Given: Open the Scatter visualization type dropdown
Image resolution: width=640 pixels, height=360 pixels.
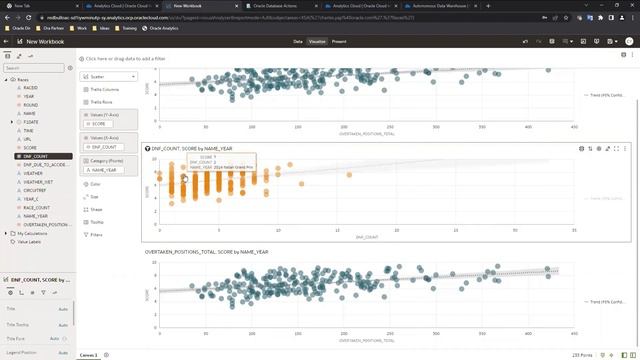Looking at the screenshot, I should click(x=109, y=77).
